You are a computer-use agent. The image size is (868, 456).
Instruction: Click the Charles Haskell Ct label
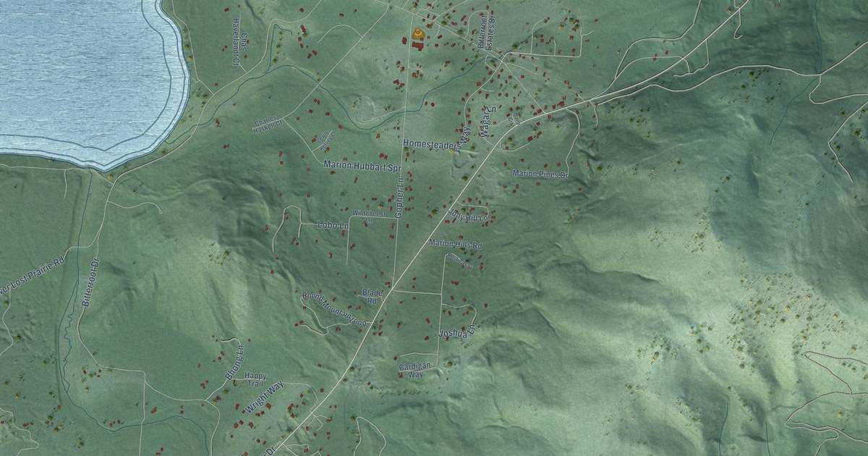click(x=268, y=124)
